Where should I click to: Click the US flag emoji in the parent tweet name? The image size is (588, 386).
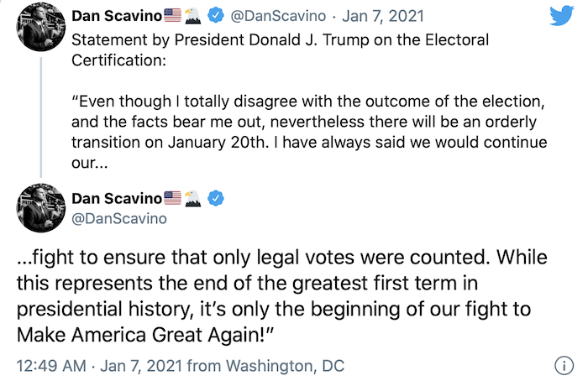pos(172,15)
